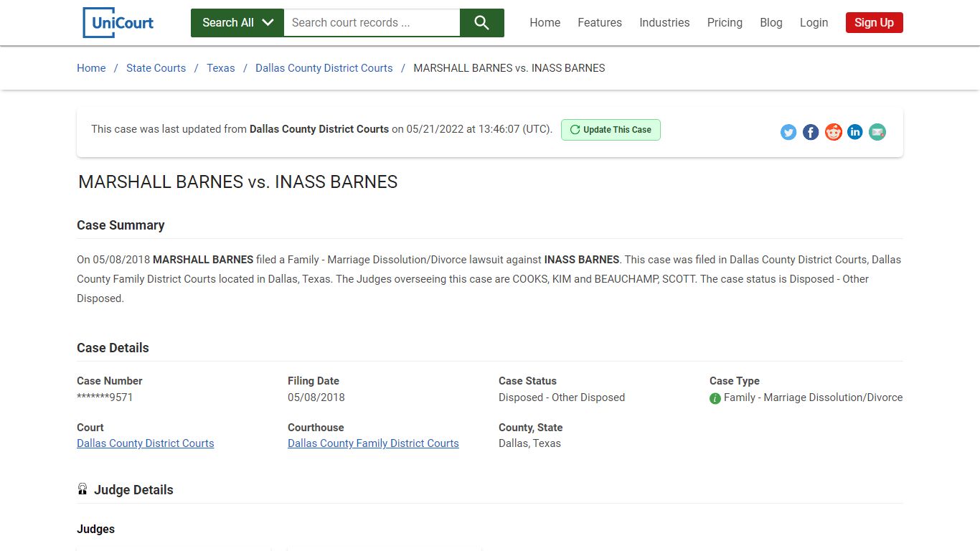
Task: Select the case title MARSHALL BARNES vs. INASS BARNES heading
Action: pos(238,182)
